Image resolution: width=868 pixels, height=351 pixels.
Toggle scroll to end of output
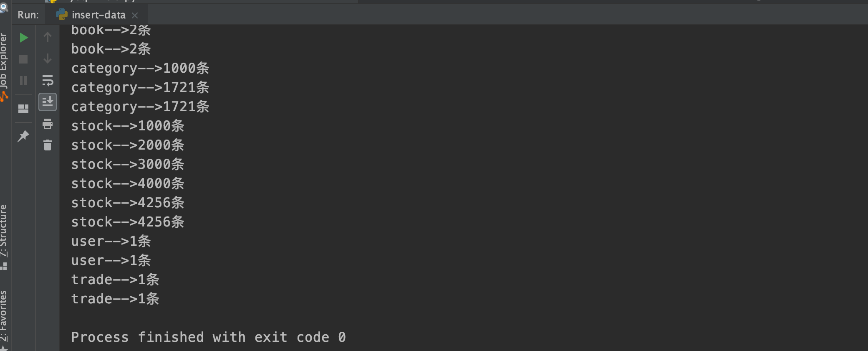(x=48, y=102)
